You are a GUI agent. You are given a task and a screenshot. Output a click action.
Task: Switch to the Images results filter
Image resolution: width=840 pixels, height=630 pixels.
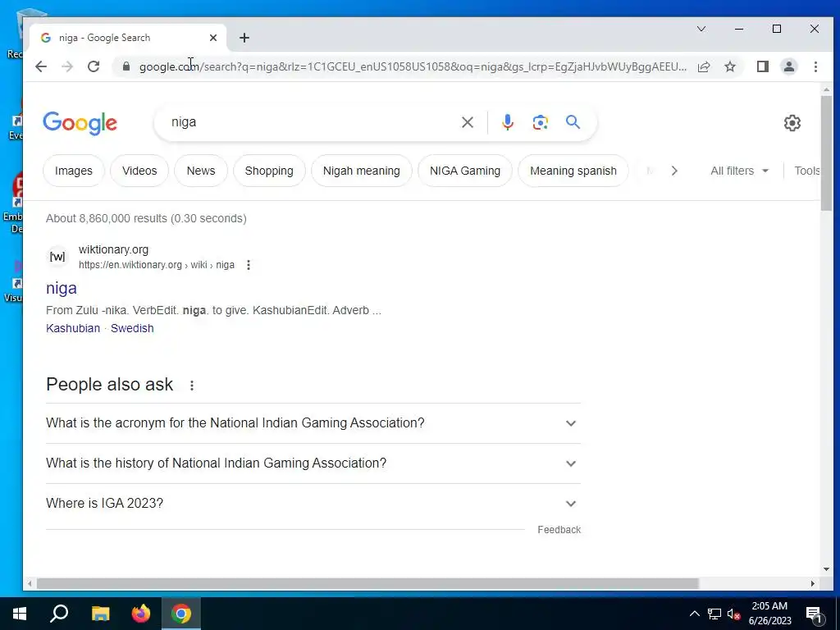[73, 171]
